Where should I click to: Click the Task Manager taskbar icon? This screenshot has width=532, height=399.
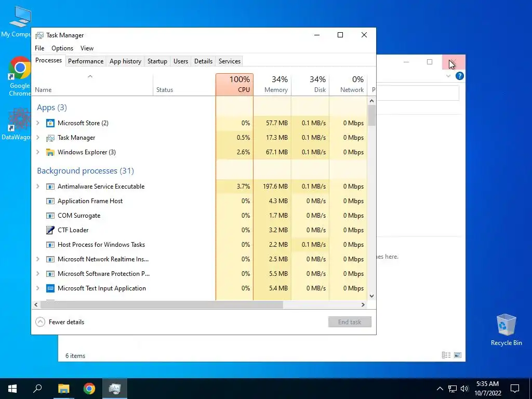pyautogui.click(x=115, y=389)
